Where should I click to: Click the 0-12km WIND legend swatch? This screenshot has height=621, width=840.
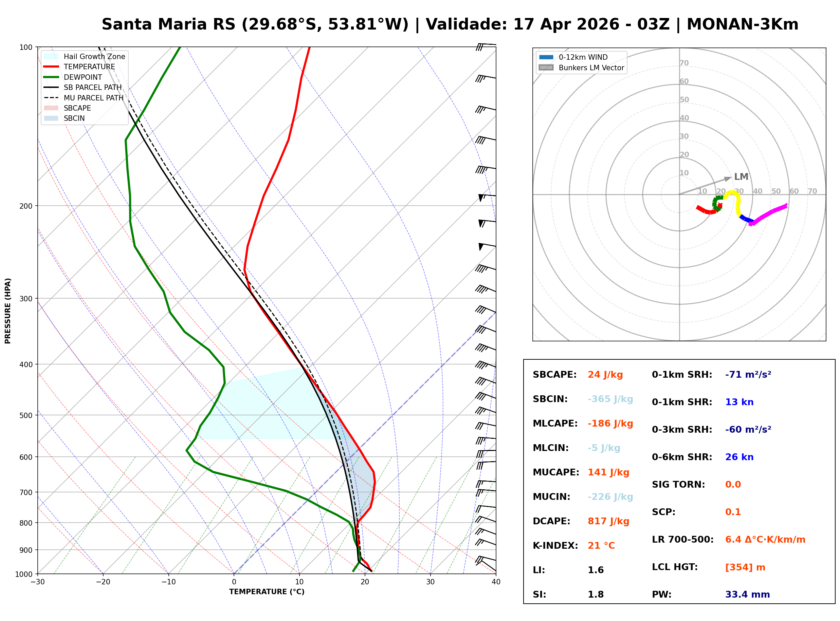[546, 57]
